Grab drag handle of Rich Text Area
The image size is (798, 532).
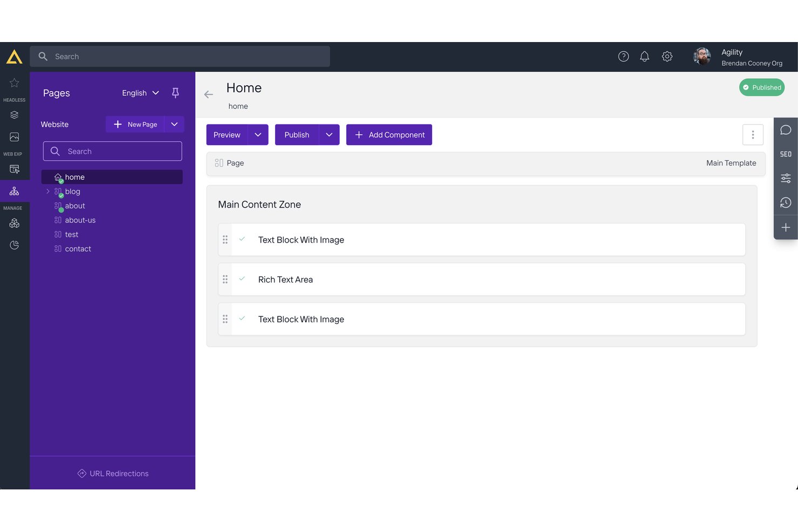(225, 279)
